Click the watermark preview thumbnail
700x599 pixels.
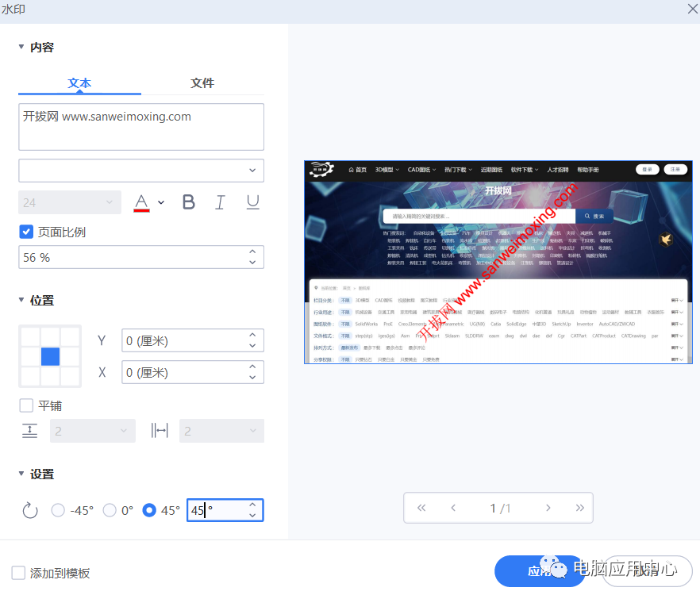498,262
